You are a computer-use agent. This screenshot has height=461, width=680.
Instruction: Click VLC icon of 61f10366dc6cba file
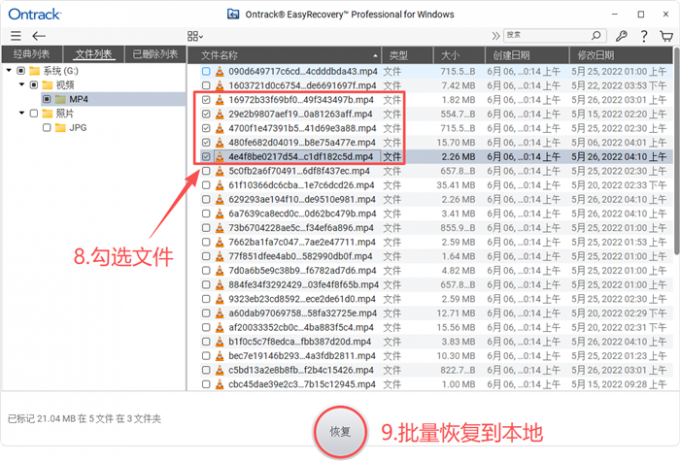pos(220,185)
